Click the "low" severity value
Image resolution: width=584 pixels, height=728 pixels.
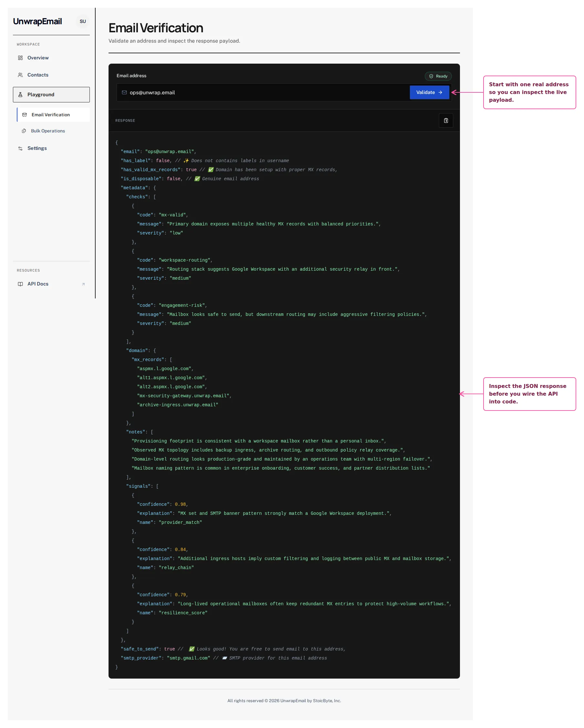point(176,233)
